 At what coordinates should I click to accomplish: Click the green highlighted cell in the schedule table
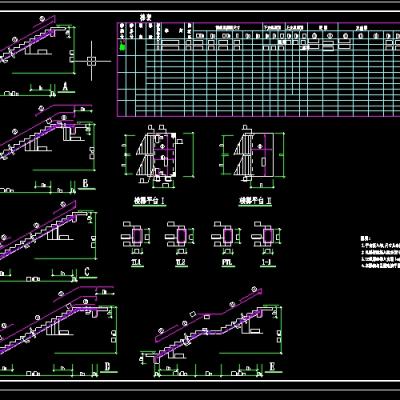122,47
